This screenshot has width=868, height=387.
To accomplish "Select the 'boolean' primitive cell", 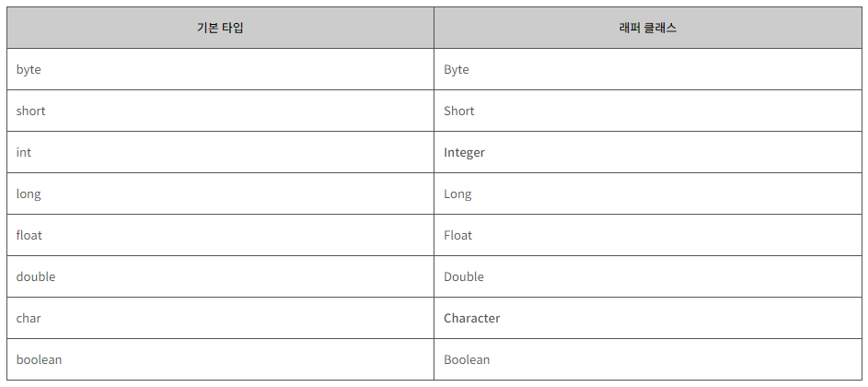I will (220, 359).
